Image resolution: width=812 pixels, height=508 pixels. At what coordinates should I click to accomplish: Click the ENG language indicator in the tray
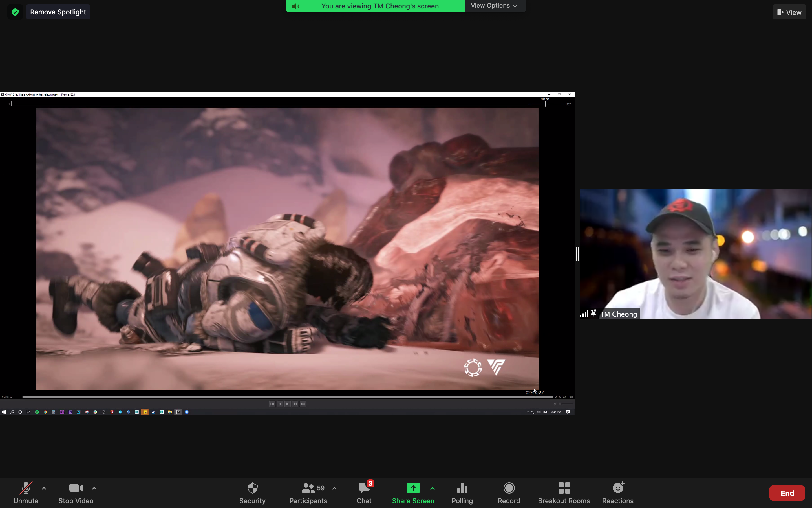(546, 412)
